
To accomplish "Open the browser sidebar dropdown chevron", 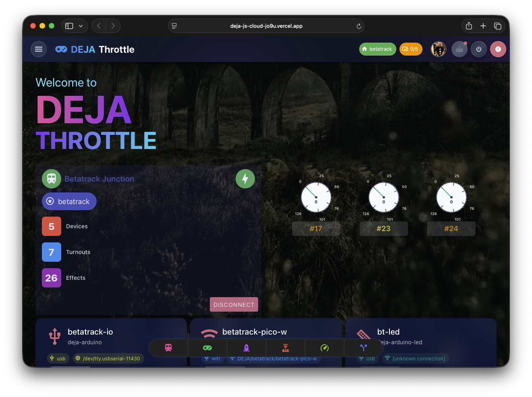I will (x=81, y=25).
